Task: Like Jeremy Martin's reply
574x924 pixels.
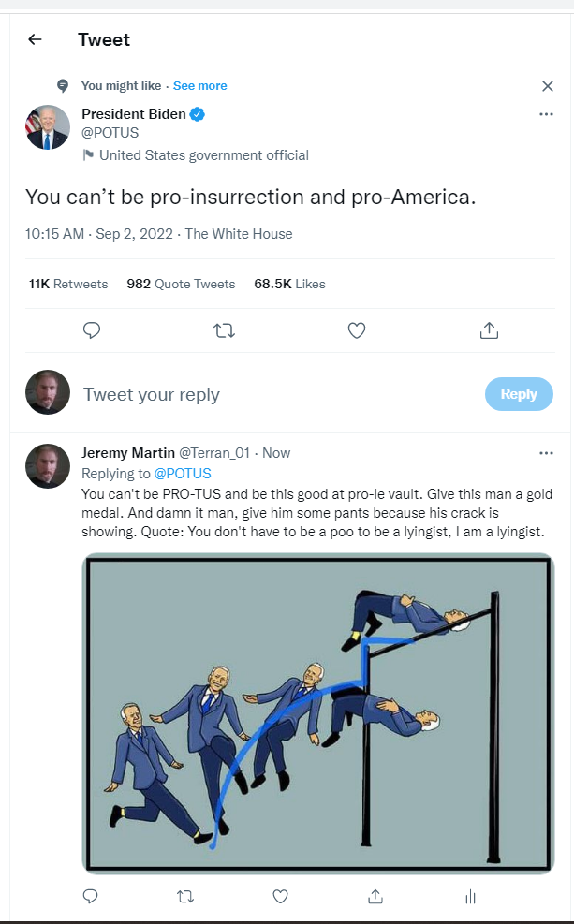Action: 279,896
